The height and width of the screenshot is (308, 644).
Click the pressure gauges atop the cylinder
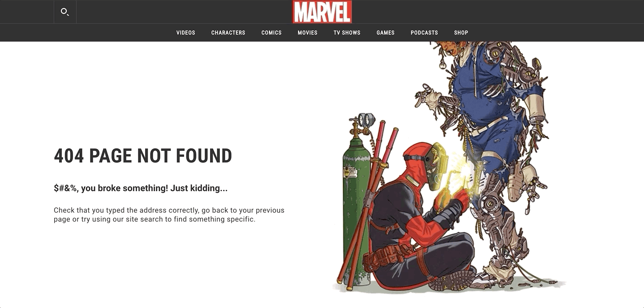point(366,120)
